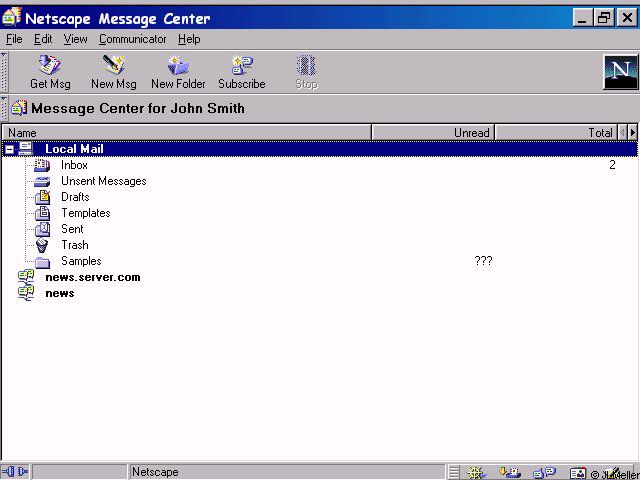Select the Drafts folder
The width and height of the screenshot is (640, 480).
click(x=75, y=197)
